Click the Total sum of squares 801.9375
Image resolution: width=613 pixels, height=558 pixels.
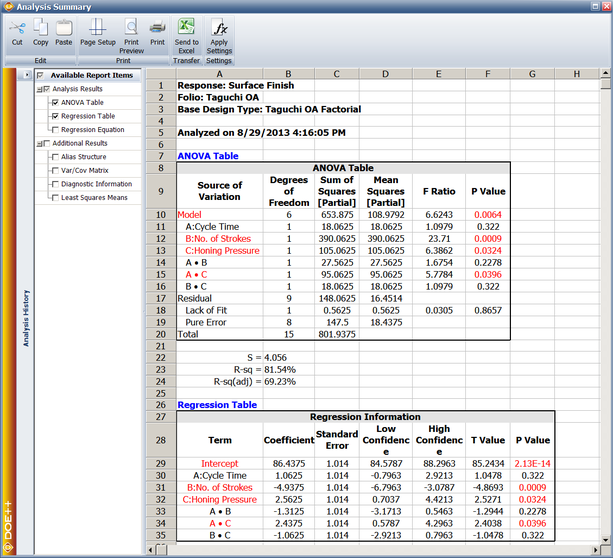click(337, 334)
